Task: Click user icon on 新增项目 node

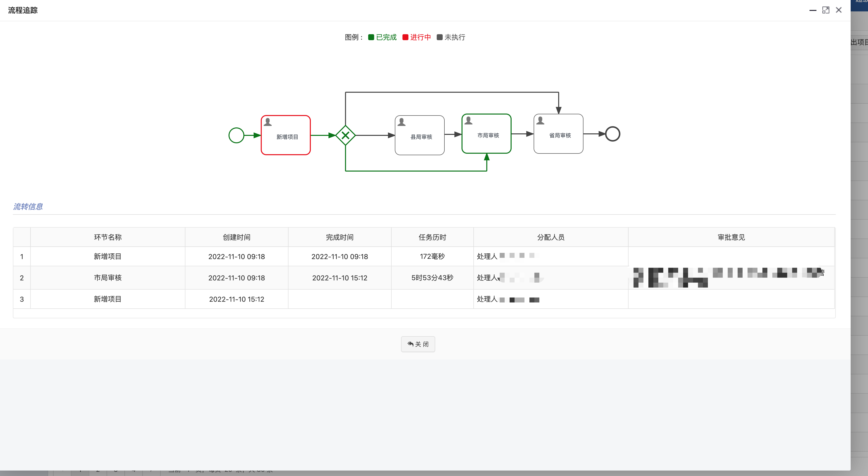Action: click(268, 122)
